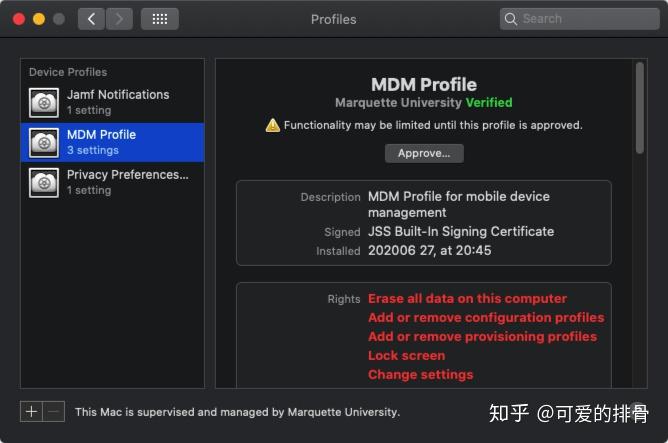Viewport: 668px width, 443px height.
Task: Select Jamf Notifications in the profile list
Action: 118,95
